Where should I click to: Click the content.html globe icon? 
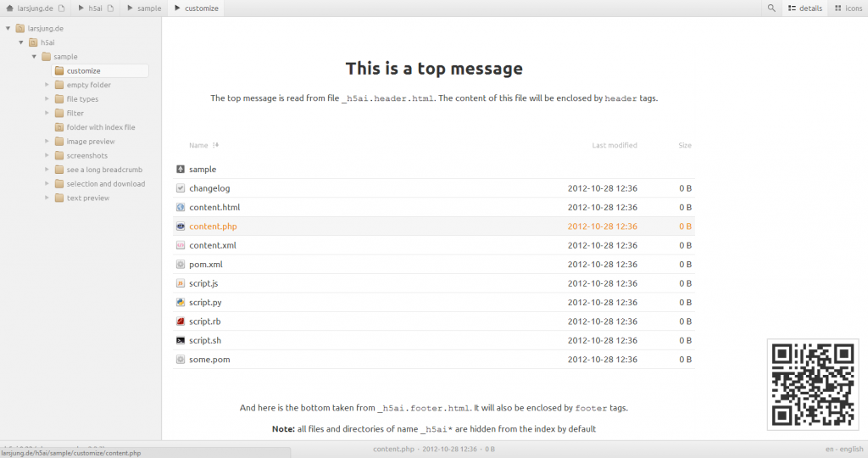pyautogui.click(x=180, y=207)
